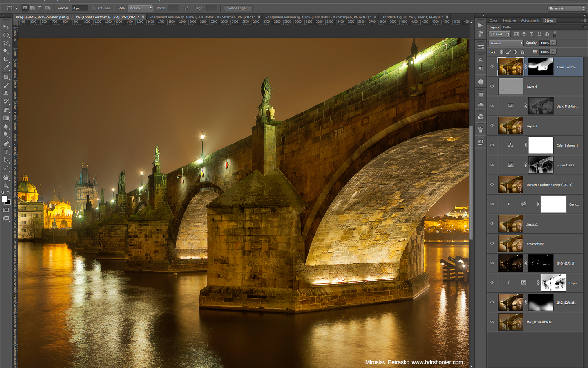The image size is (588, 368).
Task: Select the Crop tool in toolbar
Action: point(6,60)
